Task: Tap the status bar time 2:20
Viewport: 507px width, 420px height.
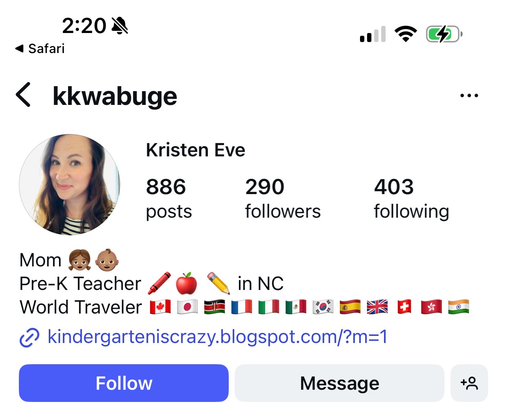Action: 84,26
